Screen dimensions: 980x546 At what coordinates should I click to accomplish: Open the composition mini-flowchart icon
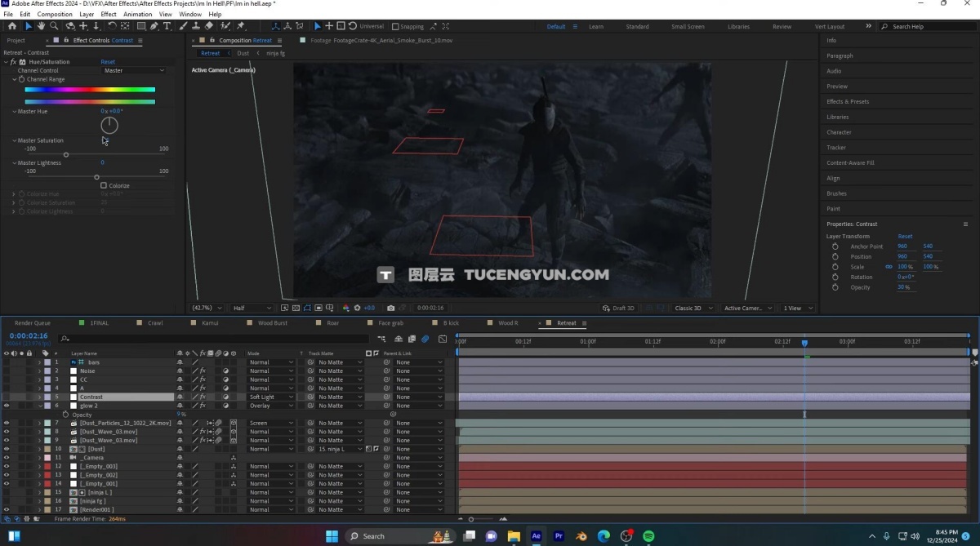click(x=381, y=339)
